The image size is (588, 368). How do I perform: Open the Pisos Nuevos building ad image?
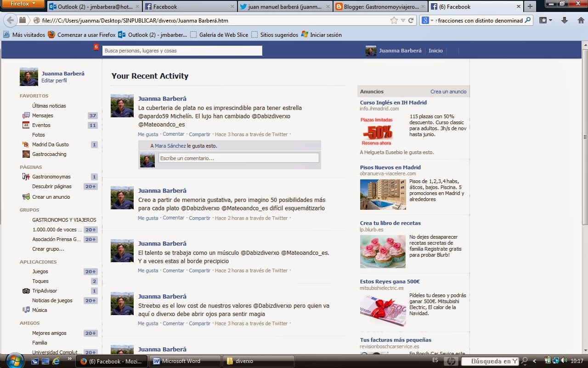point(383,195)
